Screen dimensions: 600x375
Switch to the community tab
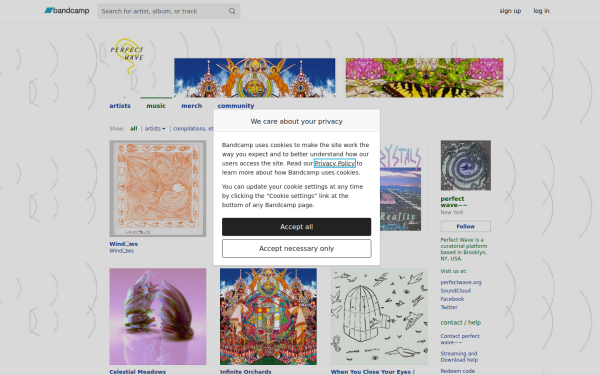pyautogui.click(x=236, y=106)
